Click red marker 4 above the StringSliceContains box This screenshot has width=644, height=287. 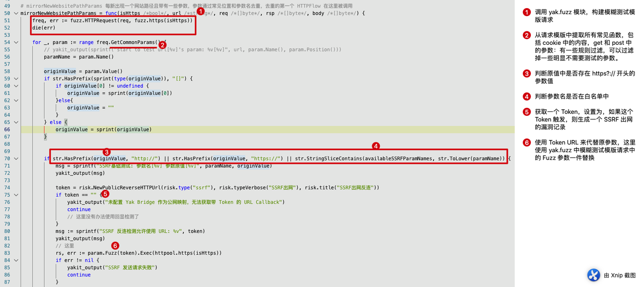point(376,146)
